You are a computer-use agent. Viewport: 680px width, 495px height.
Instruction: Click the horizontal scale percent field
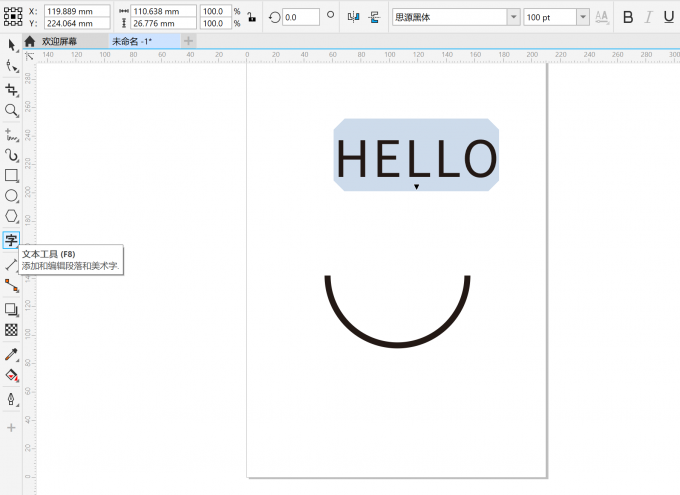pyautogui.click(x=216, y=11)
